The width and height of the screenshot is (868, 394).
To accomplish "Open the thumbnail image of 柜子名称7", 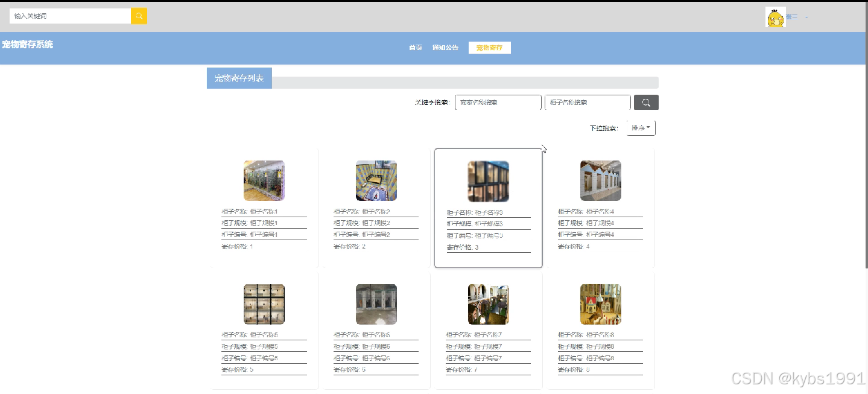I will 489,305.
